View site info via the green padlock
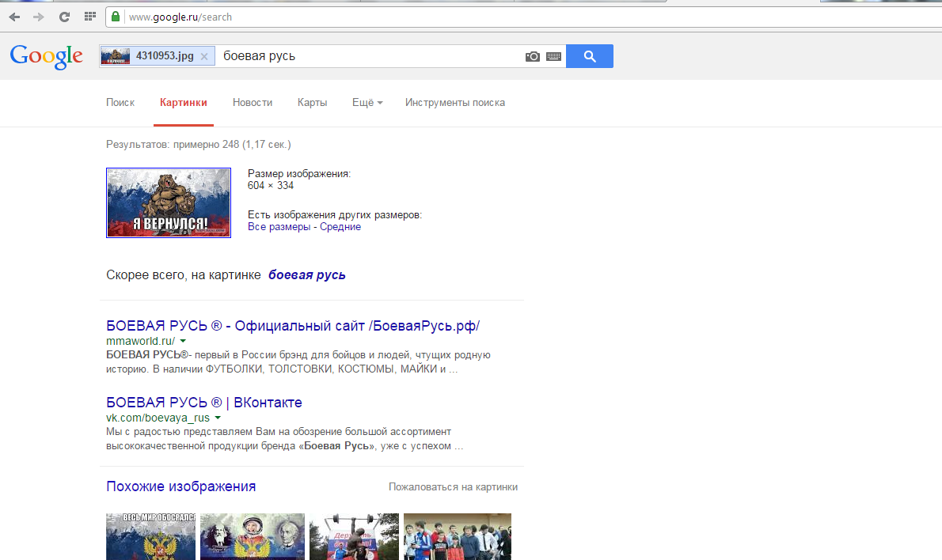This screenshot has width=942, height=560. pyautogui.click(x=116, y=17)
